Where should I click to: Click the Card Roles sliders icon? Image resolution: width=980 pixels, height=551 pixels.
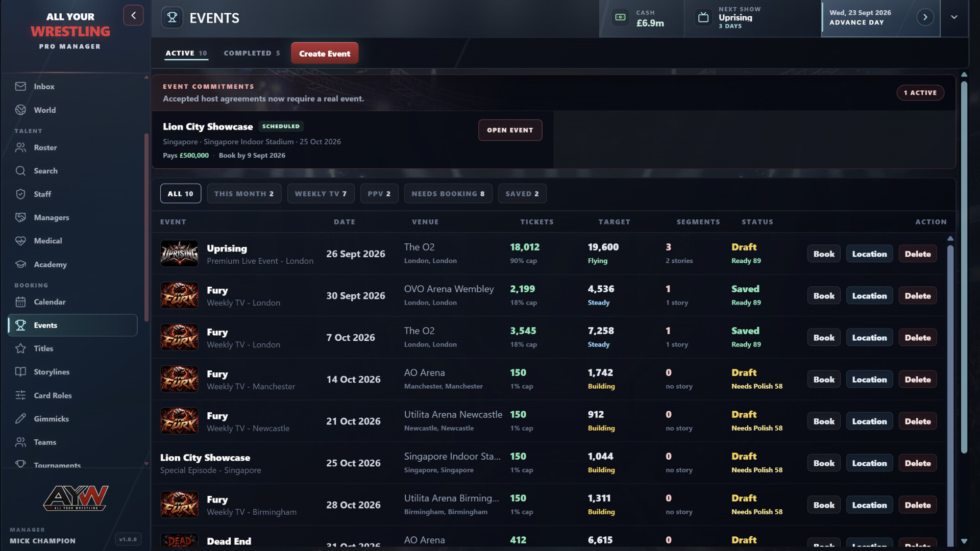tap(20, 395)
